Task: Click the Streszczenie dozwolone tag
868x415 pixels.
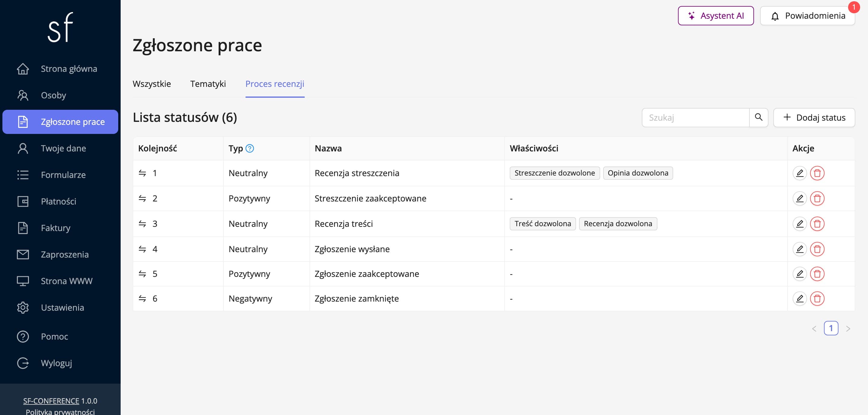Action: click(x=555, y=173)
